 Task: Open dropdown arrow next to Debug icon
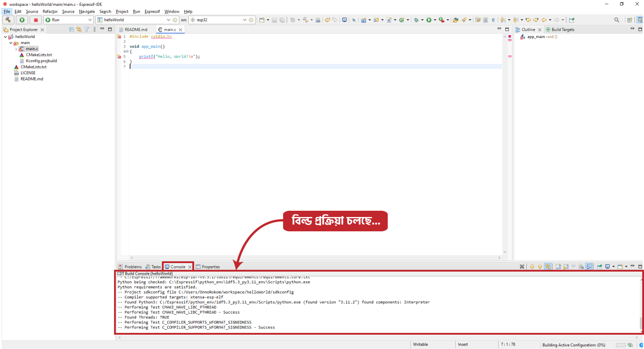pyautogui.click(x=423, y=20)
